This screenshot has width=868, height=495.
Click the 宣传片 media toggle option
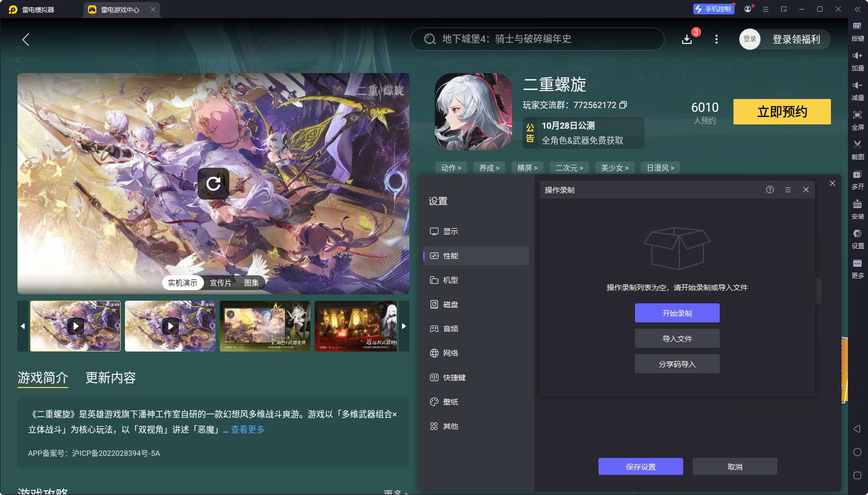220,282
